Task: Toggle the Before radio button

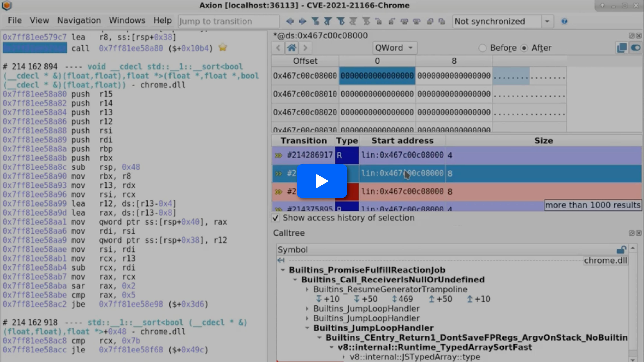Action: (483, 48)
